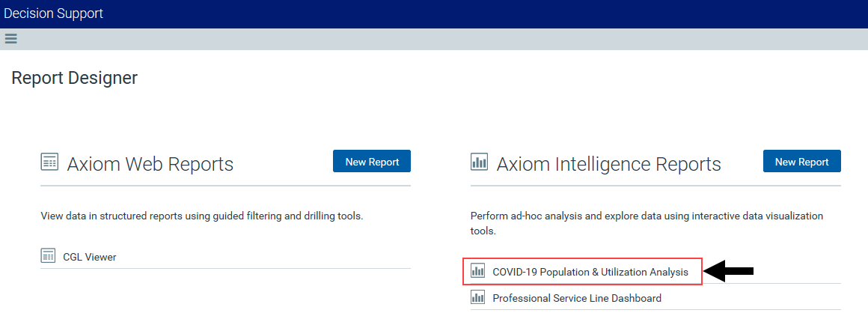Click the Decision Support title
This screenshot has height=313, width=868.
(53, 13)
